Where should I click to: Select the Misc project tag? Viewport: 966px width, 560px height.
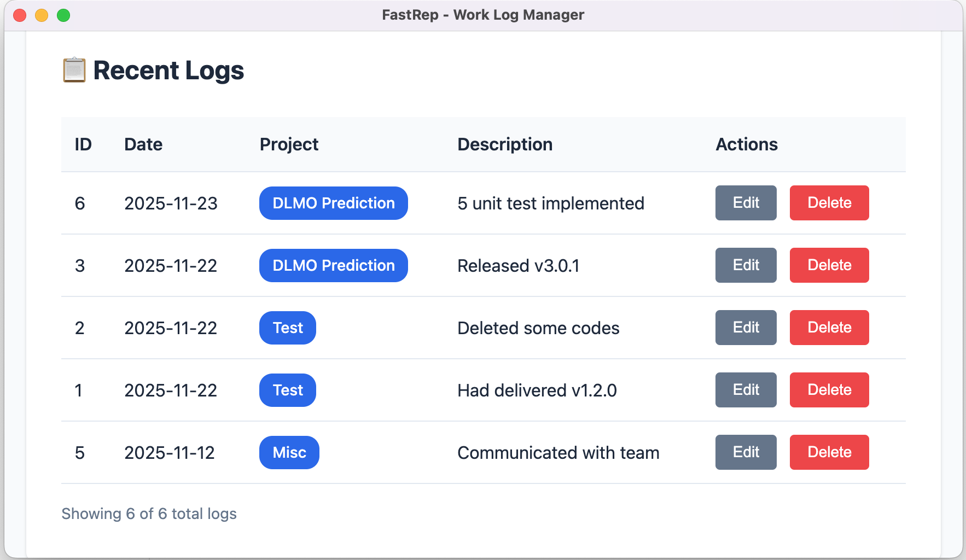tap(289, 453)
